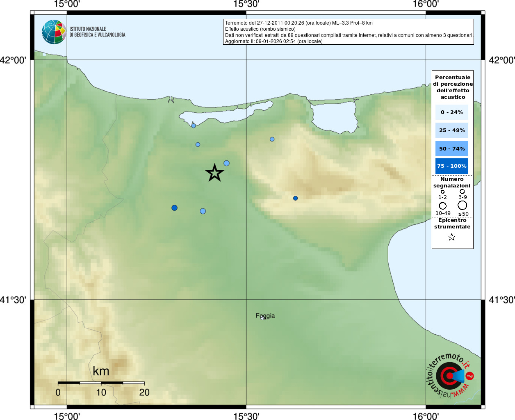515x420 pixels.
Task: Click the 10-49 reports circle in legend
Action: coord(442,205)
